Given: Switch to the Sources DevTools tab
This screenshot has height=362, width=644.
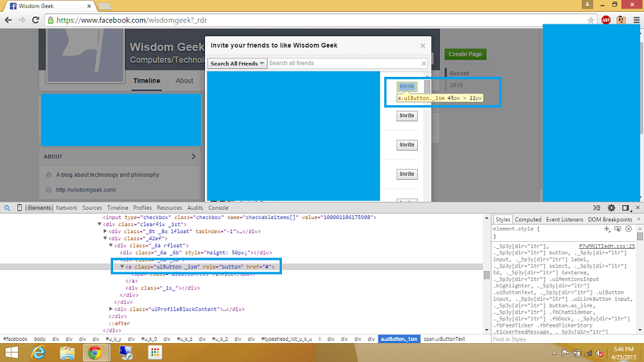Looking at the screenshot, I should 92,208.
